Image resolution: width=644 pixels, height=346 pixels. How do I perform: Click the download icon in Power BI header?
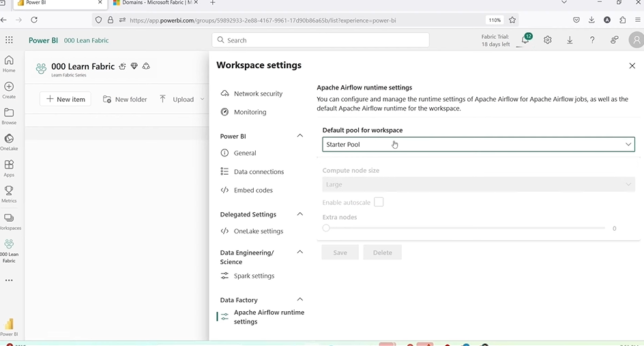click(x=570, y=40)
